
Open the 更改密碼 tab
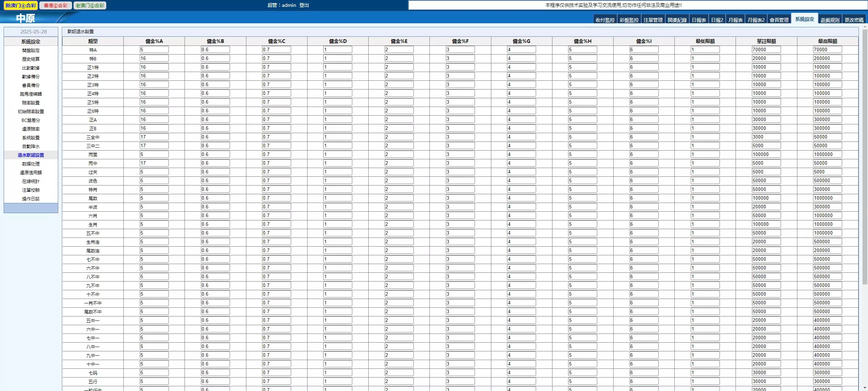854,20
